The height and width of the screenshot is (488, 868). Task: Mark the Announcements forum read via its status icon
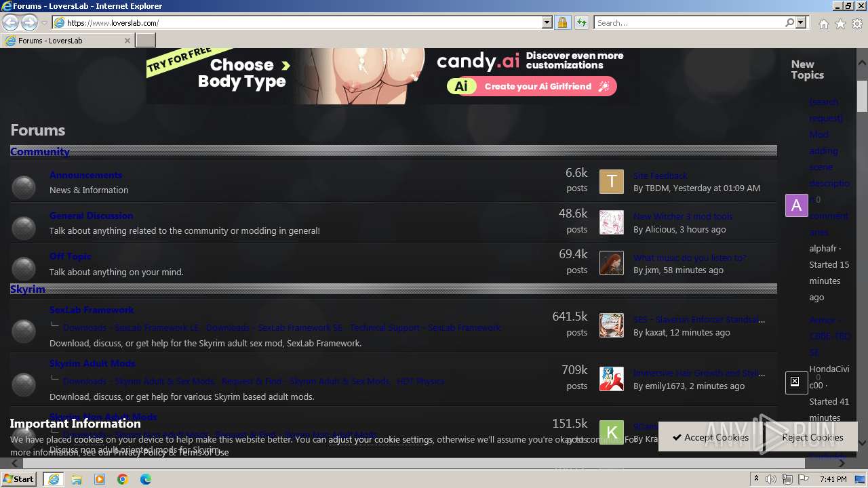click(24, 188)
